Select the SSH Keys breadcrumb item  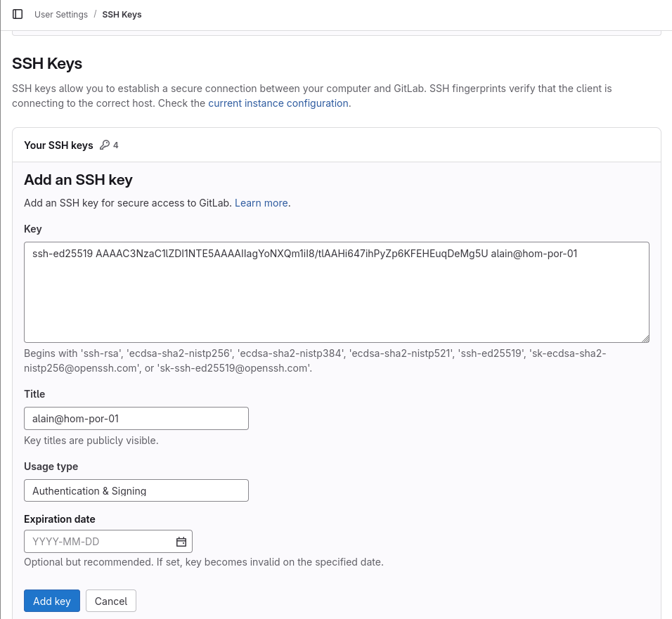point(122,14)
